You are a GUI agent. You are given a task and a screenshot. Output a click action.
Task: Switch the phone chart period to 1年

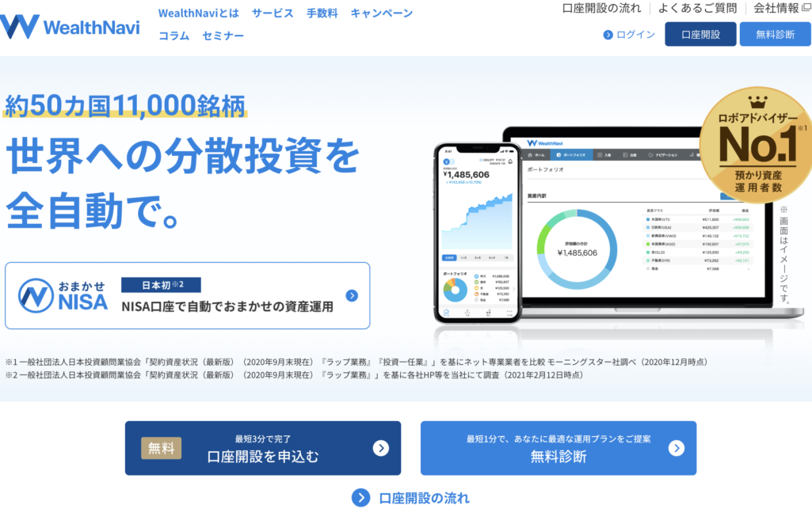(505, 257)
